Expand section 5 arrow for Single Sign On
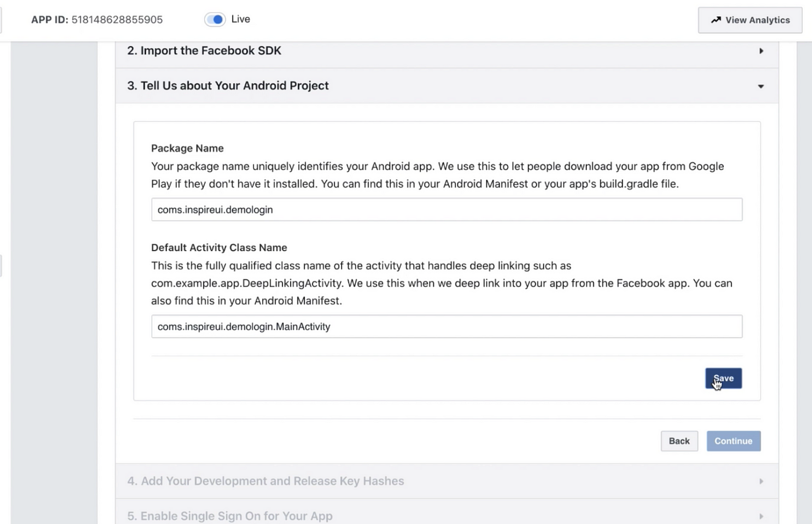This screenshot has height=524, width=812. tap(761, 516)
